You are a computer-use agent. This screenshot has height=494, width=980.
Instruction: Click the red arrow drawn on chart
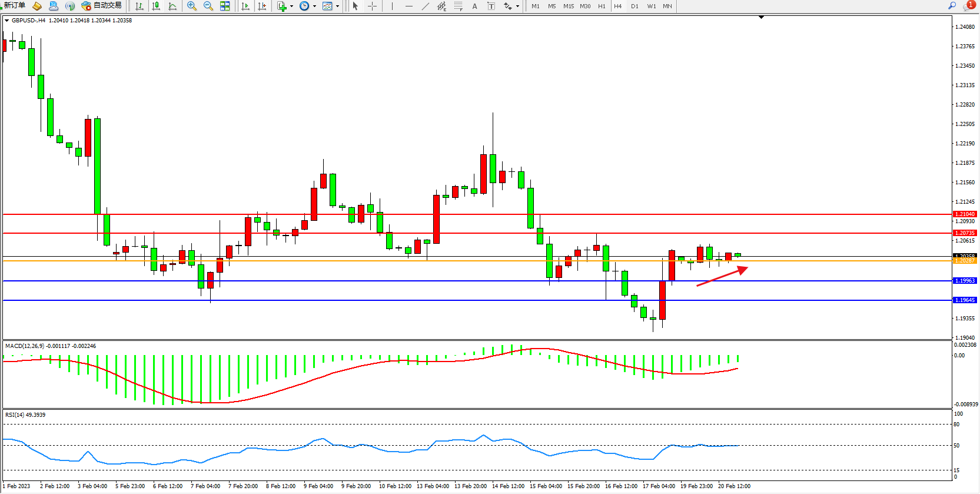(x=722, y=276)
